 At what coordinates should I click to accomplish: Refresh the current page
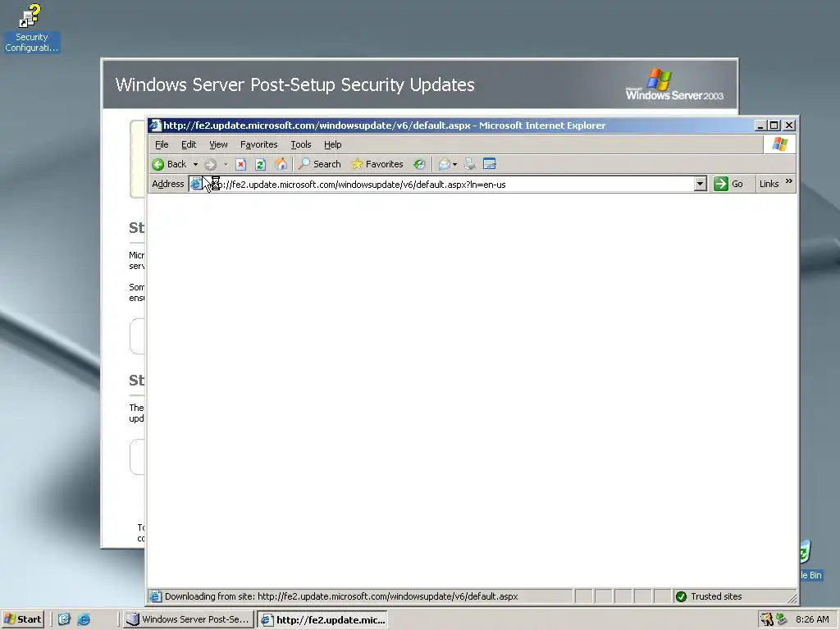pos(260,164)
